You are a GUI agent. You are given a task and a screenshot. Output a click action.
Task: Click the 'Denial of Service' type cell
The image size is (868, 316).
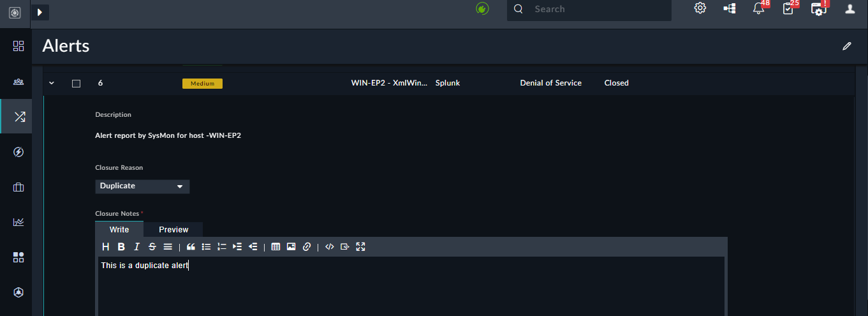[x=551, y=83]
